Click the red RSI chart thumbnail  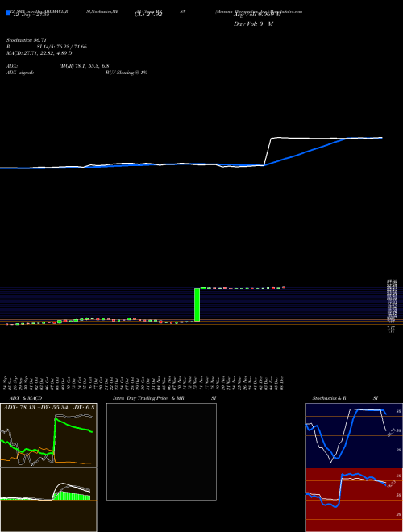point(354,500)
